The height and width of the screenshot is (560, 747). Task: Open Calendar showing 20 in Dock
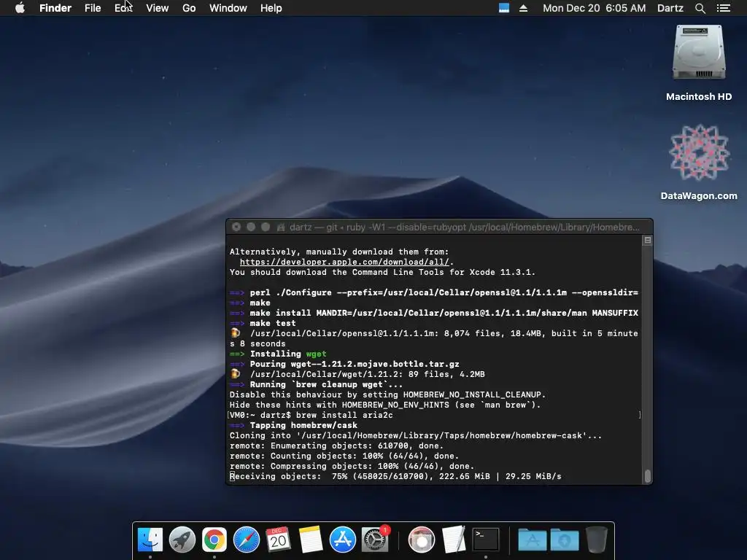coord(278,540)
